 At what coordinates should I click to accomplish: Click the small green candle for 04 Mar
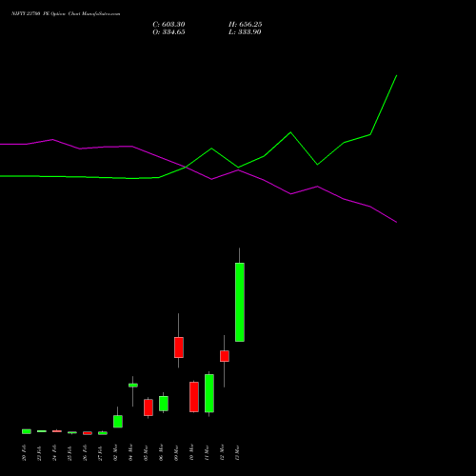tap(133, 386)
